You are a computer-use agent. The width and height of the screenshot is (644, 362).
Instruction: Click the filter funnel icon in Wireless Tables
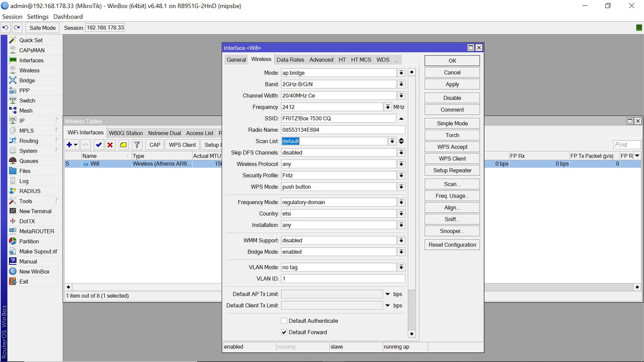click(137, 145)
